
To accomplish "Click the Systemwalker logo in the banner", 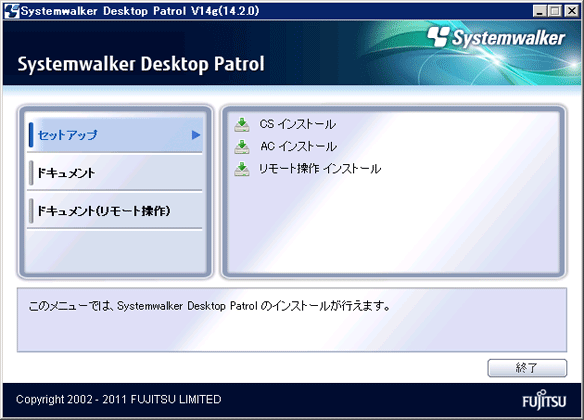I will 496,37.
